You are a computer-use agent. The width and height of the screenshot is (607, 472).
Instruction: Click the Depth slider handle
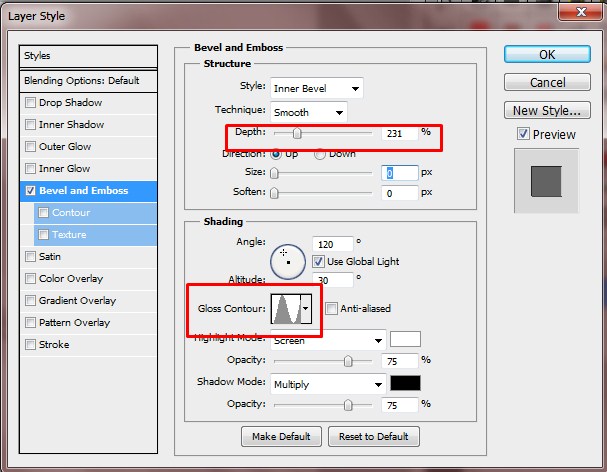click(297, 133)
